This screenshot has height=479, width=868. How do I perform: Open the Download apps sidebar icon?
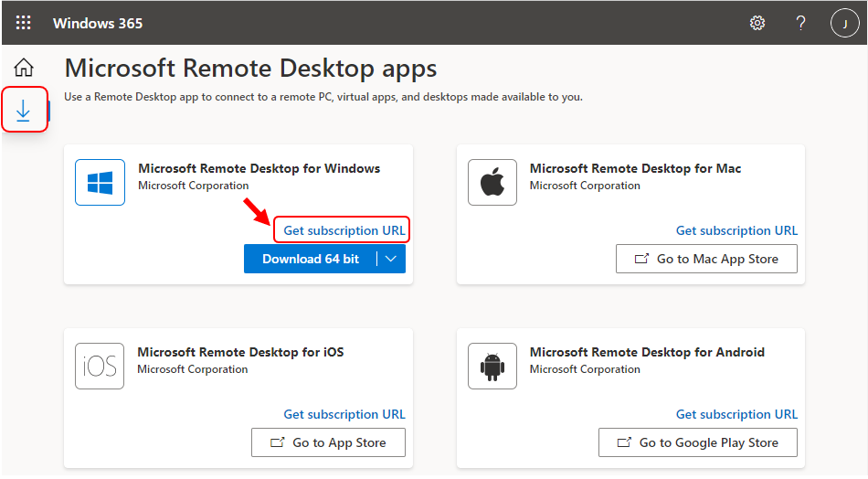point(23,111)
